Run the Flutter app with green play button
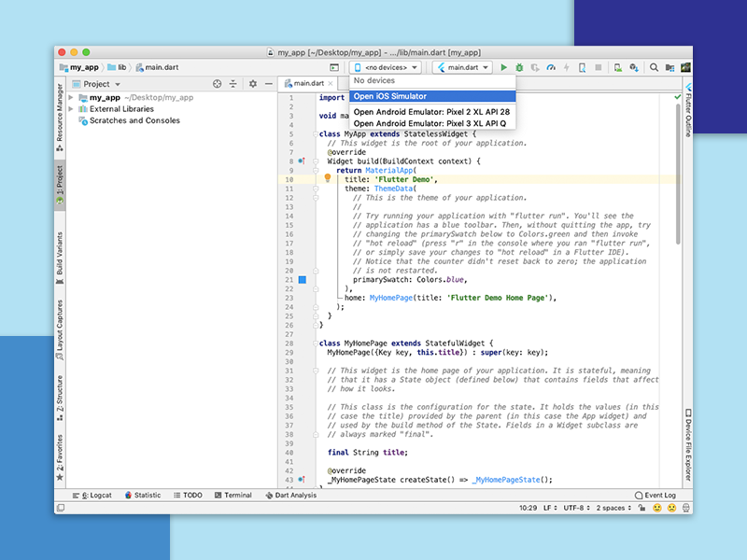Viewport: 747px width, 560px height. (504, 67)
